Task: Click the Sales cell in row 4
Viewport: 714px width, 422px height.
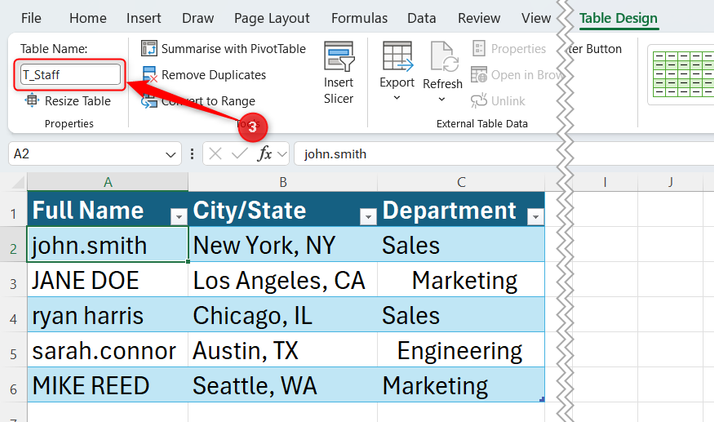Action: tap(461, 315)
